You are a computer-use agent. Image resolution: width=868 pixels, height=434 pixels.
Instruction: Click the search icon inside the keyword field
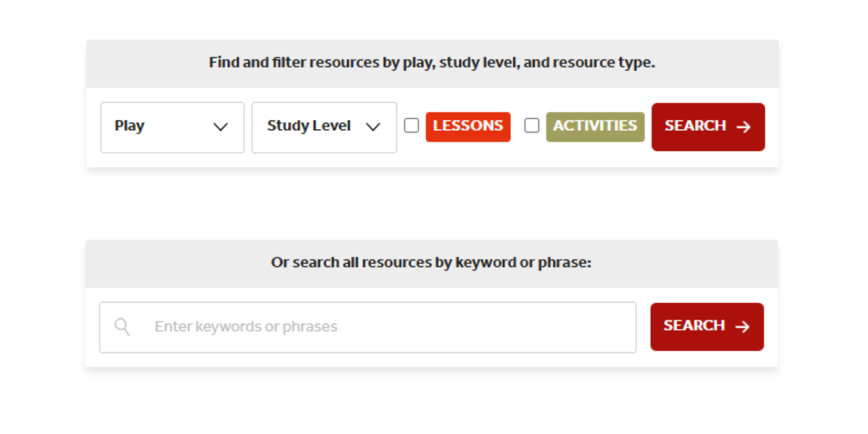pyautogui.click(x=122, y=326)
